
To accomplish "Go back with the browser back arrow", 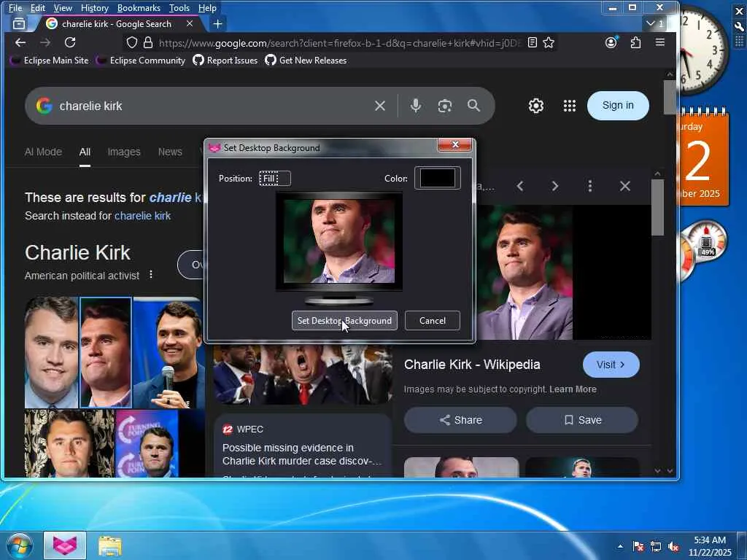I will pos(20,43).
